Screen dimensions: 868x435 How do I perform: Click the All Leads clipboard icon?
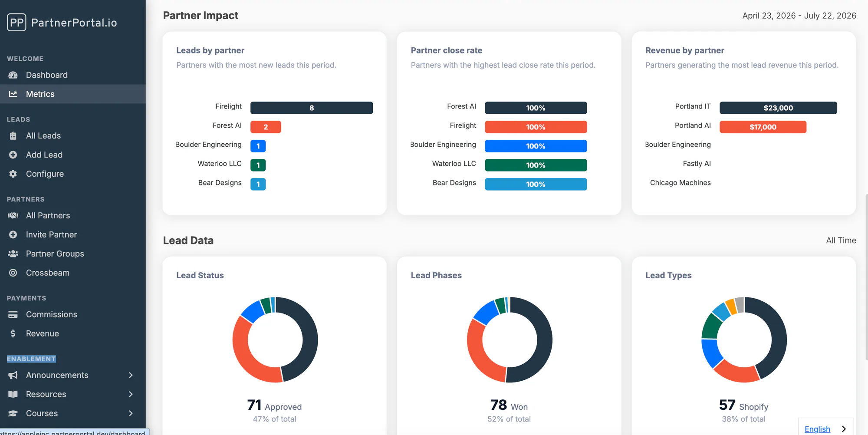click(13, 136)
